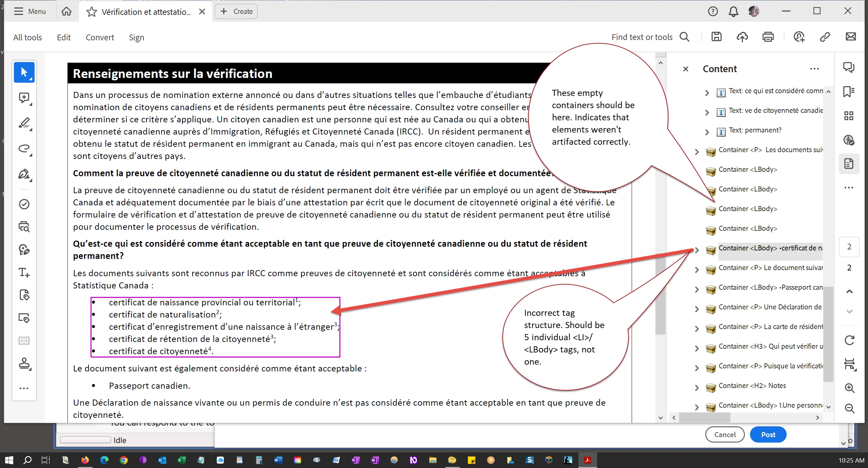Close the Content panel
868x468 pixels.
[686, 69]
